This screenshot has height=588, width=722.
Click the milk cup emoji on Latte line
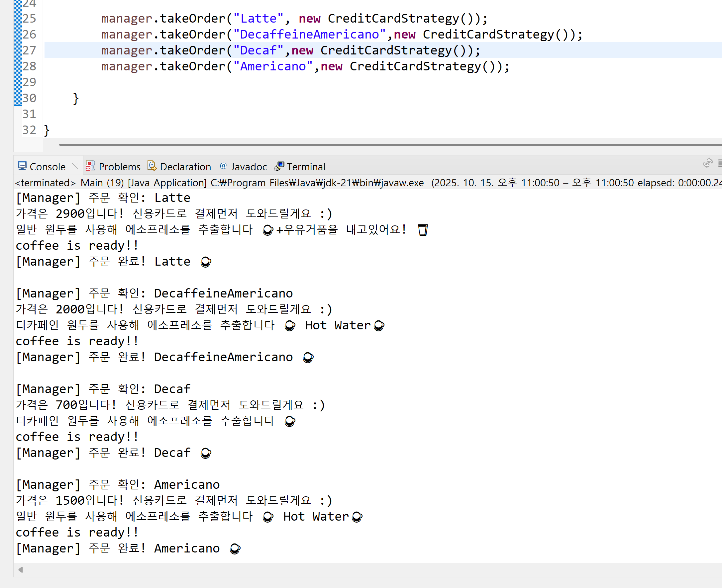(423, 230)
